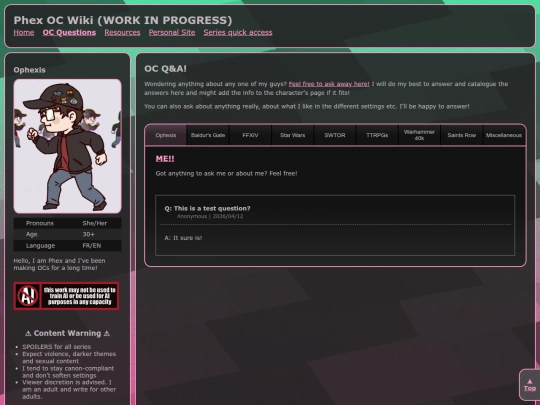Open Series quick access link
This screenshot has width=540, height=405.
coord(238,32)
